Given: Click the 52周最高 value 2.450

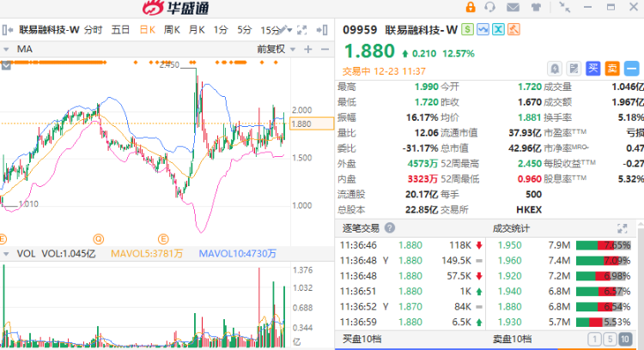Looking at the screenshot, I should [530, 164].
